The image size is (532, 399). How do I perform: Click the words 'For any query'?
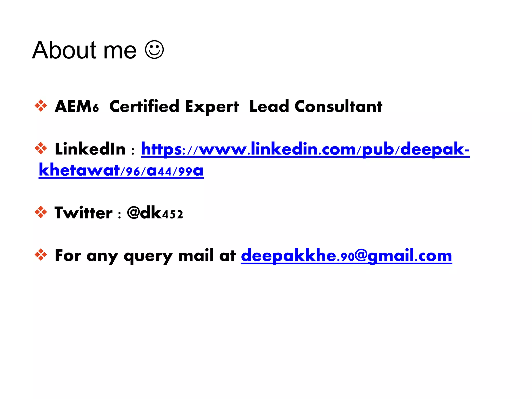pos(114,256)
